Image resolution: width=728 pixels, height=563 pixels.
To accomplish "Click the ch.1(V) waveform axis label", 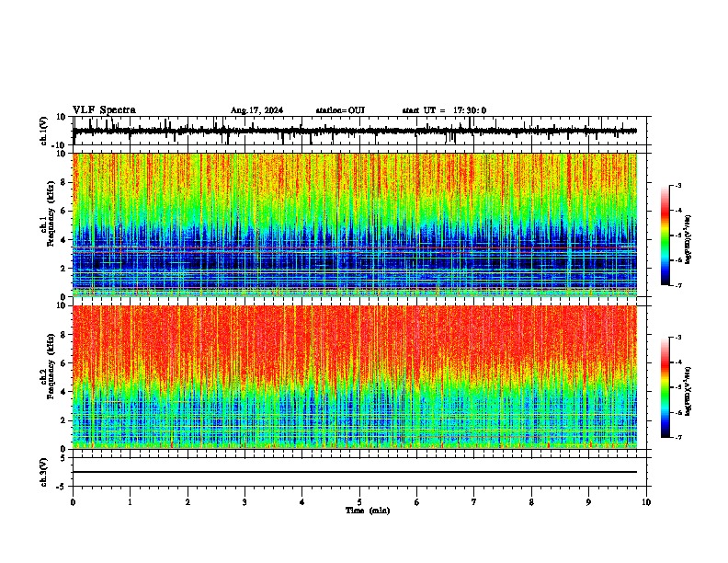I will click(44, 131).
